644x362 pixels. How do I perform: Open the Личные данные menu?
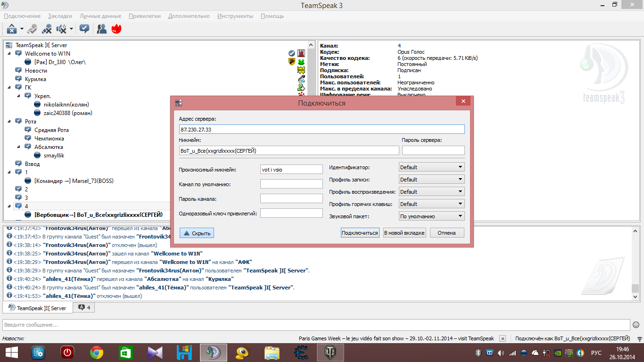[100, 16]
